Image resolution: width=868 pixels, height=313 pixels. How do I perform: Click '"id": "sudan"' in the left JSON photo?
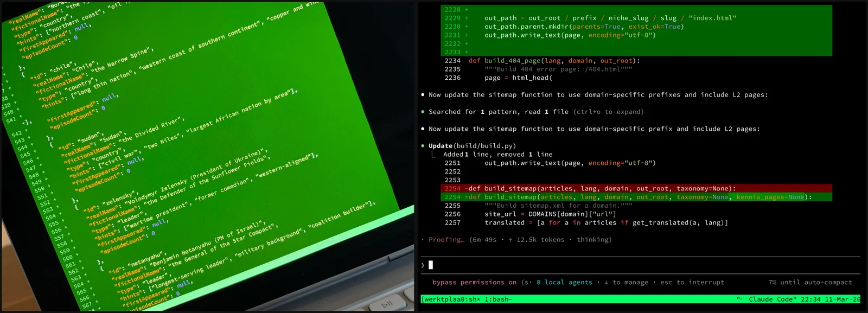(80, 140)
